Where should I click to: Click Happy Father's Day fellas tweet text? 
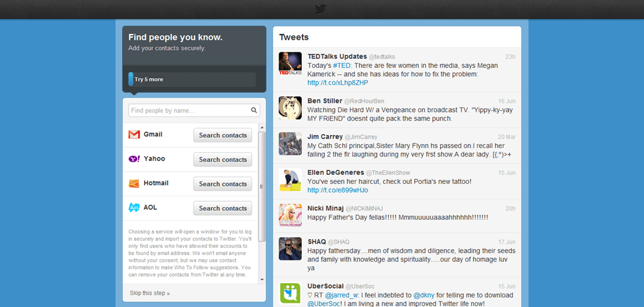point(397,217)
